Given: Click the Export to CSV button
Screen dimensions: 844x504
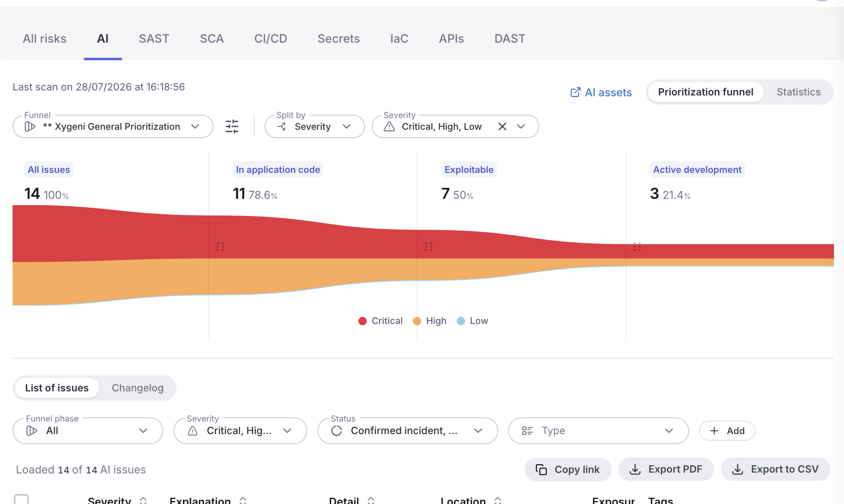Looking at the screenshot, I should (x=776, y=469).
